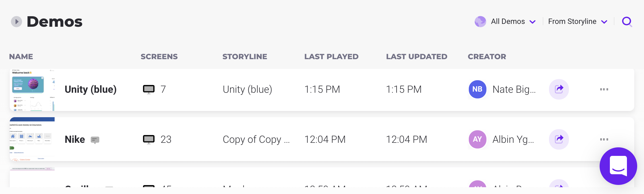Click the screens monitor icon for Nike
This screenshot has height=194, width=644.
149,139
